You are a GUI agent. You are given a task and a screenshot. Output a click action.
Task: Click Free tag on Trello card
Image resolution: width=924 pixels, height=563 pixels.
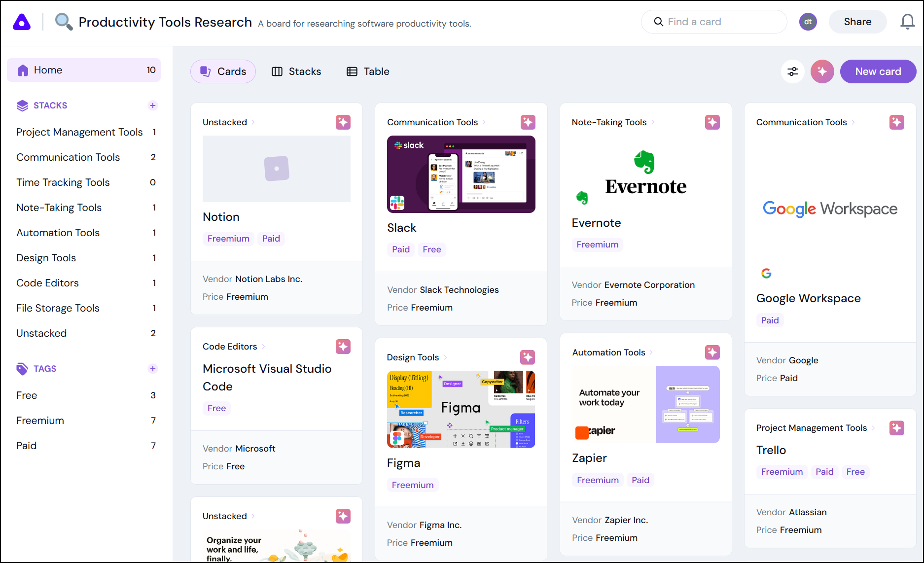coord(855,472)
